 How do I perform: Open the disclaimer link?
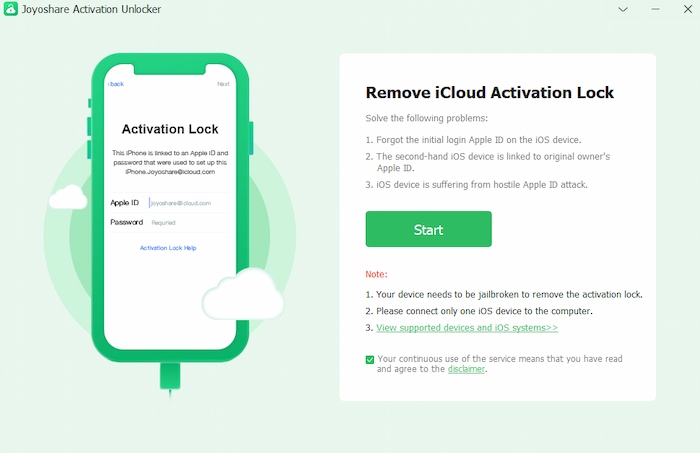pos(466,369)
